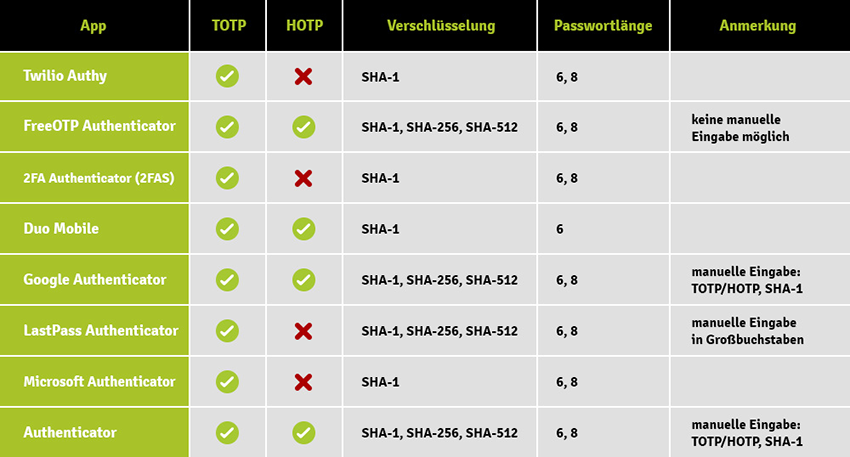Click the HOTP checkmark for FreeOTP Authenticator
This screenshot has width=850, height=457.
(x=304, y=127)
